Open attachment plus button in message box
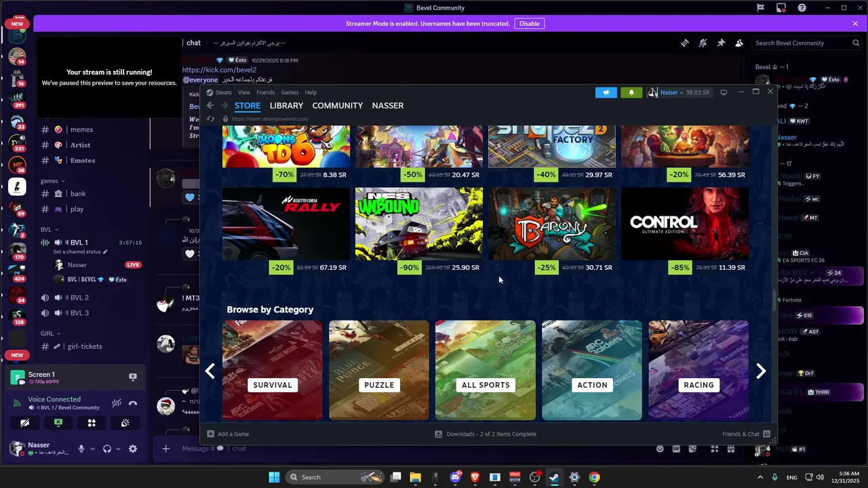The width and height of the screenshot is (868, 488). point(165,449)
